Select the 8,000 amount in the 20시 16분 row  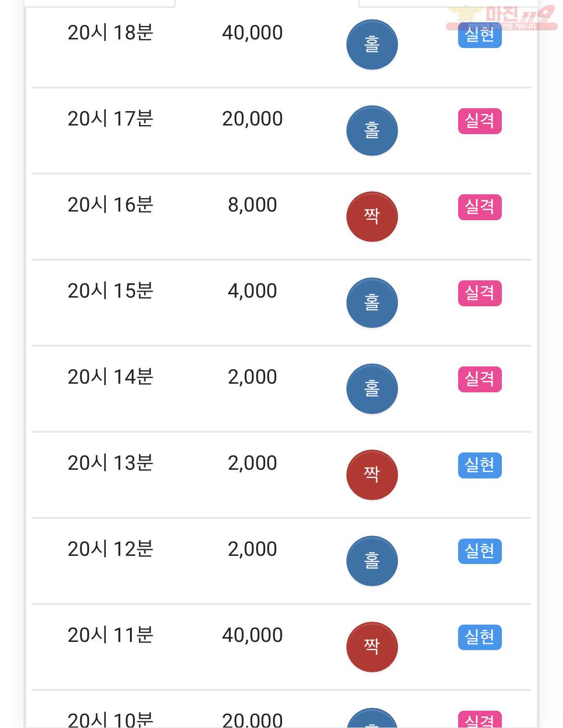pyautogui.click(x=252, y=205)
